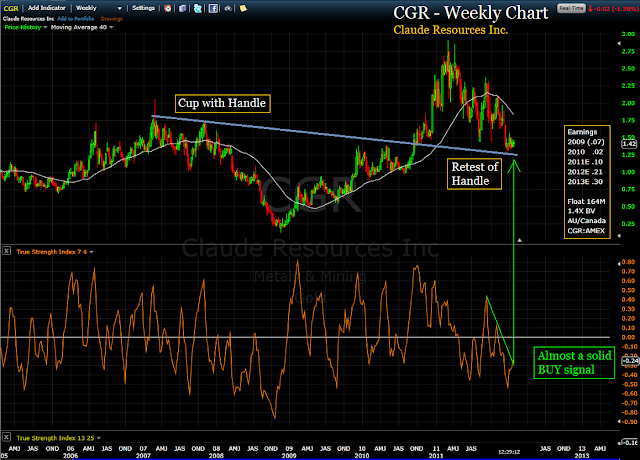
Task: Click the CGR ticker symbol field
Action: [x=11, y=8]
